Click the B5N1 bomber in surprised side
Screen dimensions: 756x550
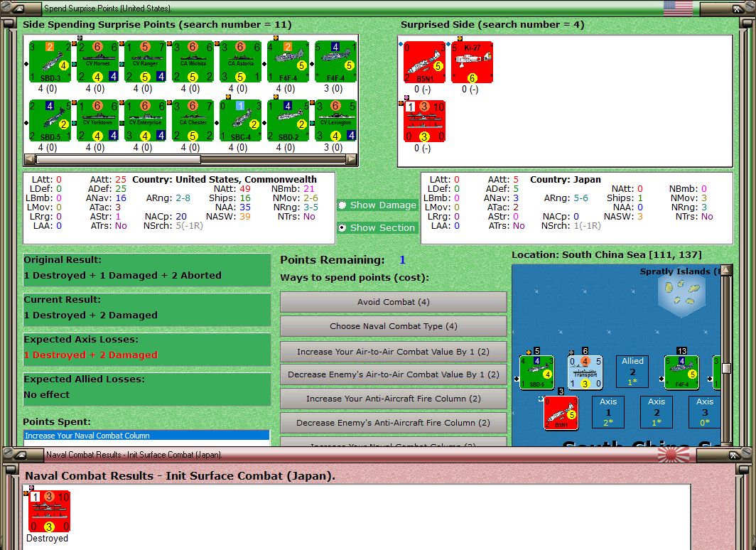tap(425, 63)
